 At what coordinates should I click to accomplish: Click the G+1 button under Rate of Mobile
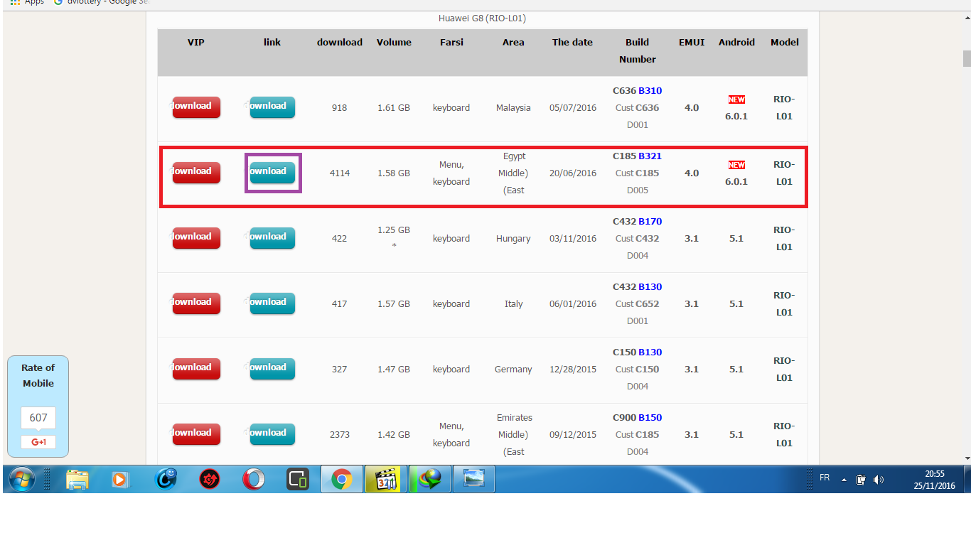click(38, 442)
